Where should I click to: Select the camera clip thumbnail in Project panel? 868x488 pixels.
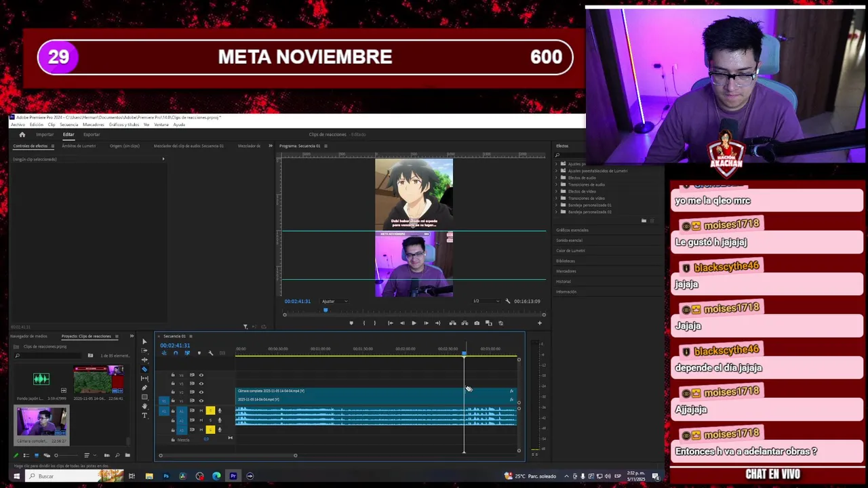(42, 421)
